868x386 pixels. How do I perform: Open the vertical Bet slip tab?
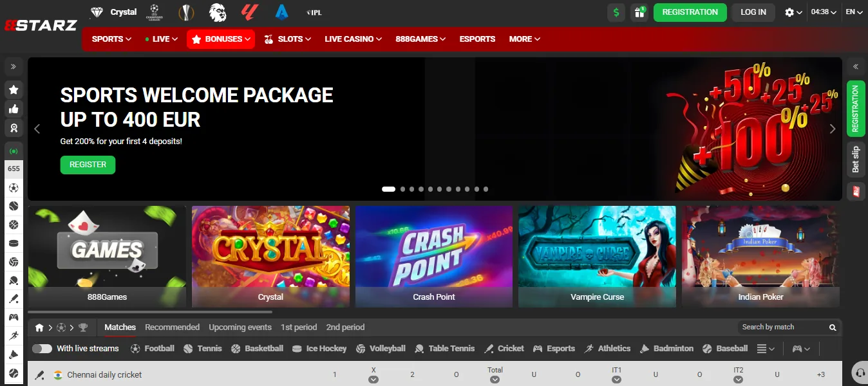pos(856,159)
